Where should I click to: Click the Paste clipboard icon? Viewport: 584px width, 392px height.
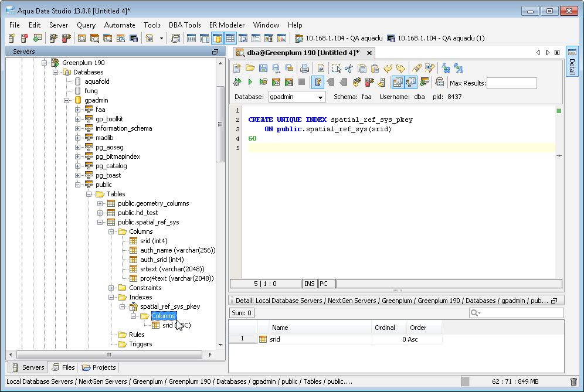[x=375, y=68]
